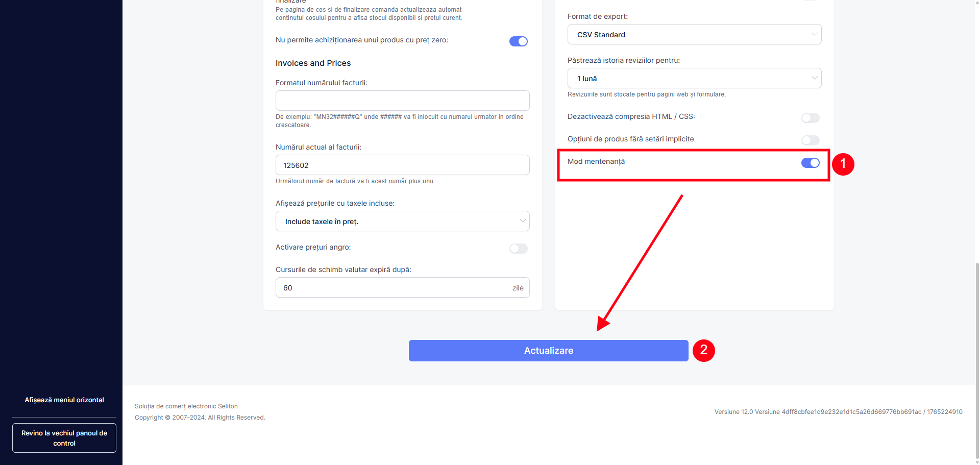
Task: Click the red number 2 annotation badge
Action: (703, 351)
